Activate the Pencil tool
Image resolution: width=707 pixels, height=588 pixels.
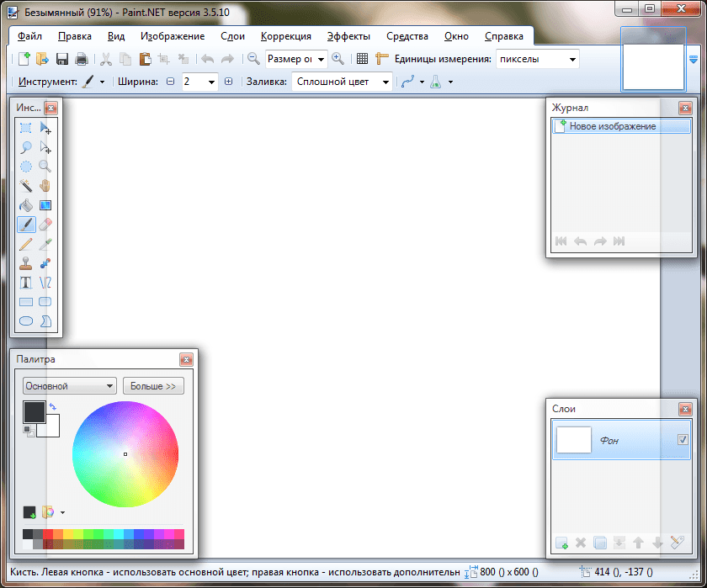[x=26, y=243]
